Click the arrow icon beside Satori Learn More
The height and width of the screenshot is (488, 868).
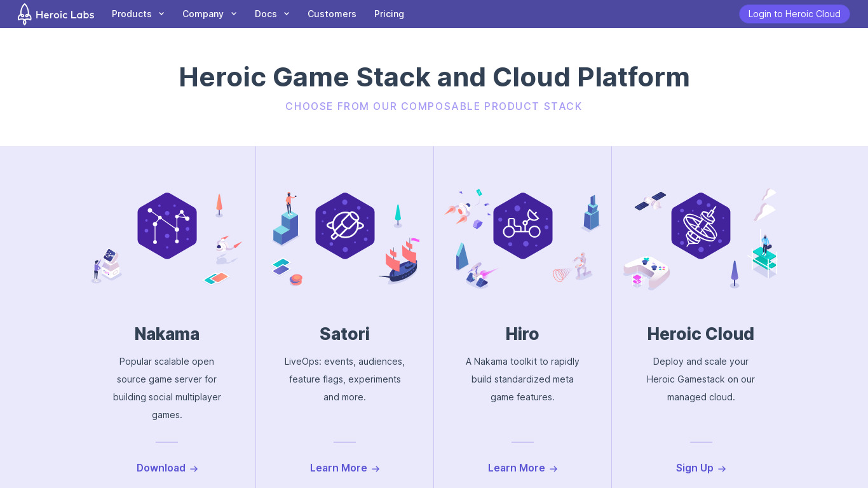[x=376, y=469]
